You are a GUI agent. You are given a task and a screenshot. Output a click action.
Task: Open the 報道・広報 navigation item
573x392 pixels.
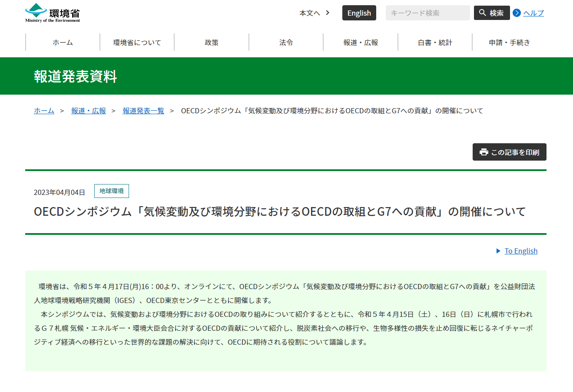[x=361, y=43]
